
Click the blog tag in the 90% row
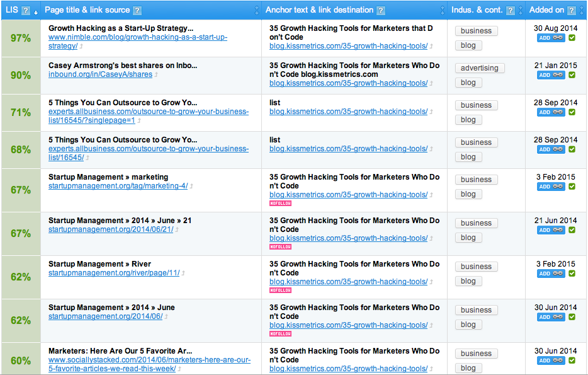click(x=468, y=83)
